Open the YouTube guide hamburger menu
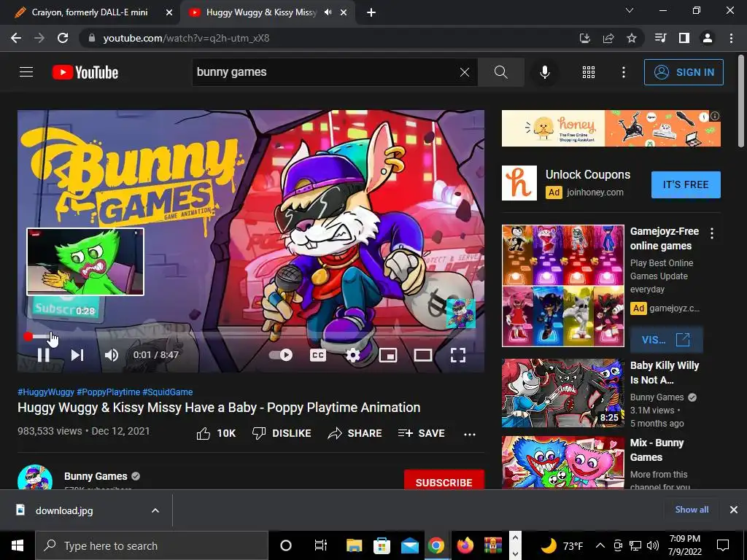Image resolution: width=747 pixels, height=560 pixels. (x=26, y=72)
